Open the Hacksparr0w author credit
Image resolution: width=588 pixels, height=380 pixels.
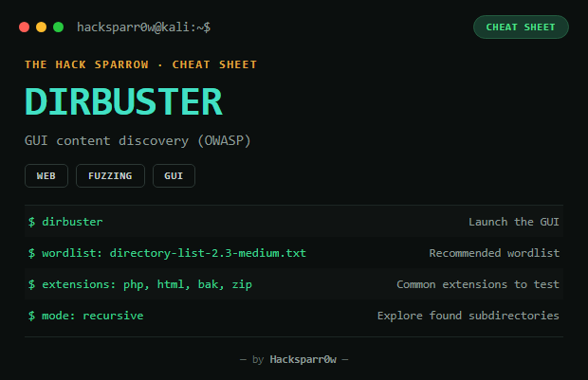click(x=303, y=360)
